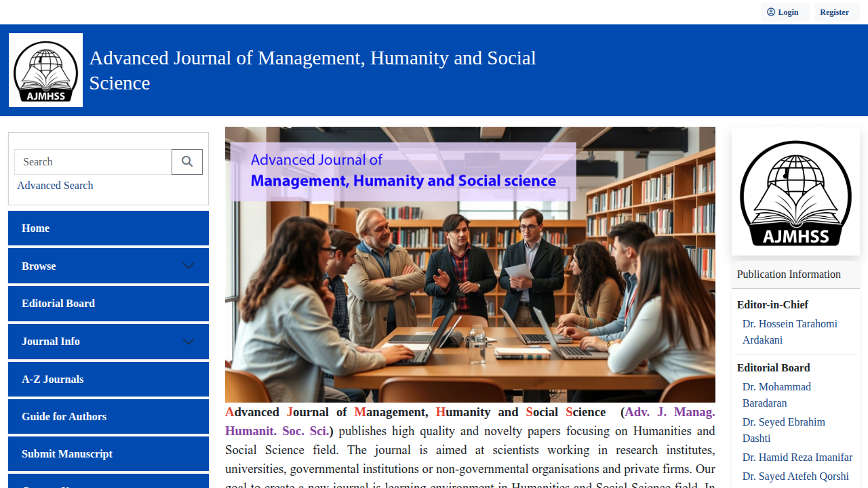Click the journal title in header banner
Viewport: 868px width, 488px height.
coord(313,70)
